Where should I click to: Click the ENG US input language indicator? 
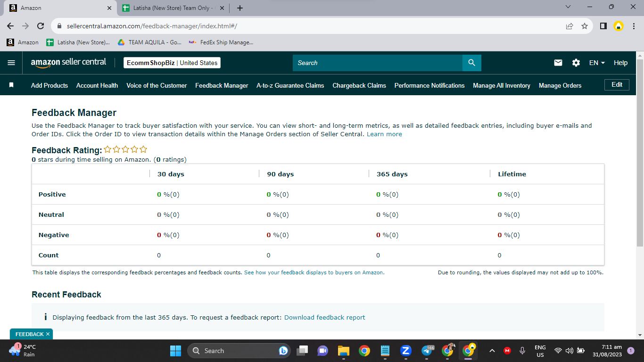click(540, 351)
